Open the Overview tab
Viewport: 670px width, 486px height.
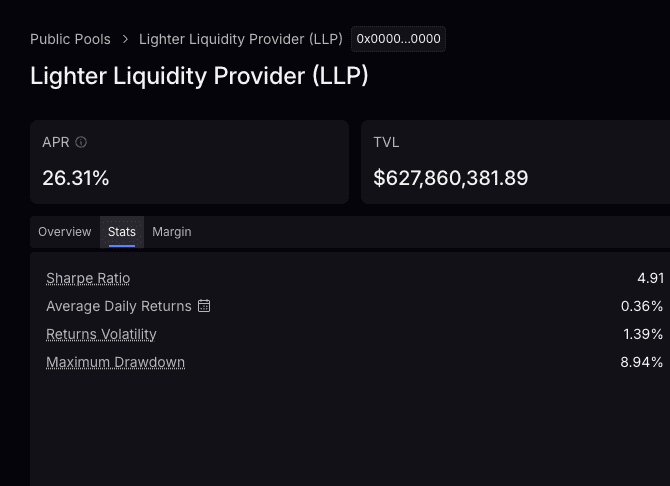click(65, 232)
